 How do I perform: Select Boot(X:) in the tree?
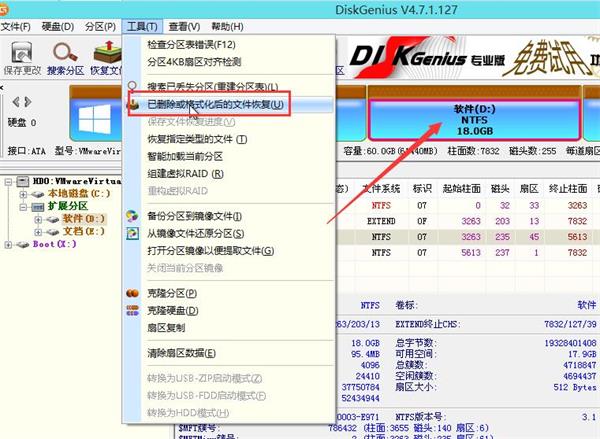click(x=54, y=244)
